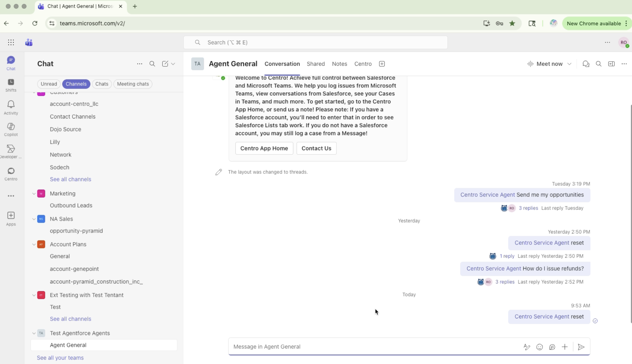The image size is (632, 364).
Task: Click the Centro App Home button
Action: (264, 148)
